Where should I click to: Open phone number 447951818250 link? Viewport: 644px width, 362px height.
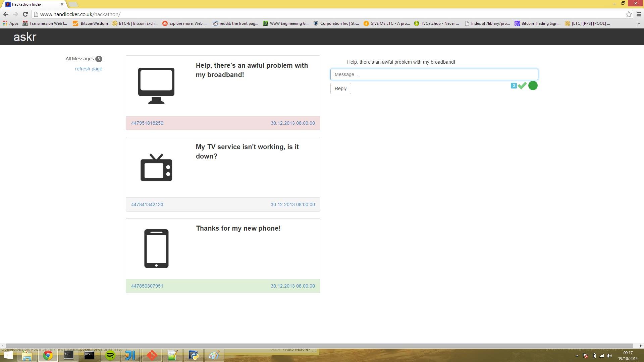coord(147,123)
